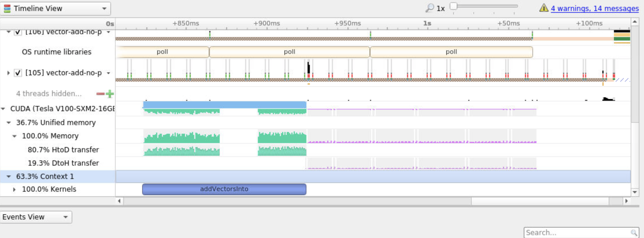Image resolution: width=644 pixels, height=238 pixels.
Task: Collapse the CUDA Tesla V100 row
Action: point(3,109)
